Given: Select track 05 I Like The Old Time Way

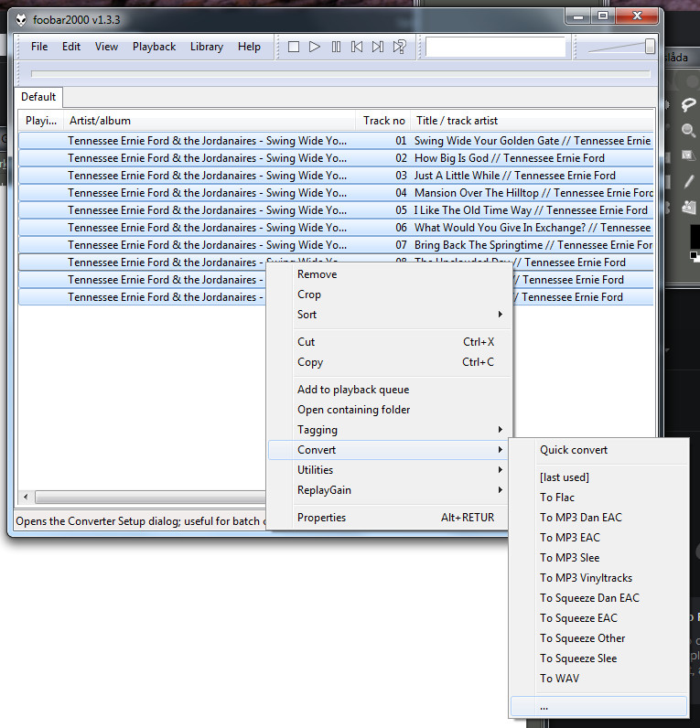Looking at the screenshot, I should pyautogui.click(x=336, y=210).
